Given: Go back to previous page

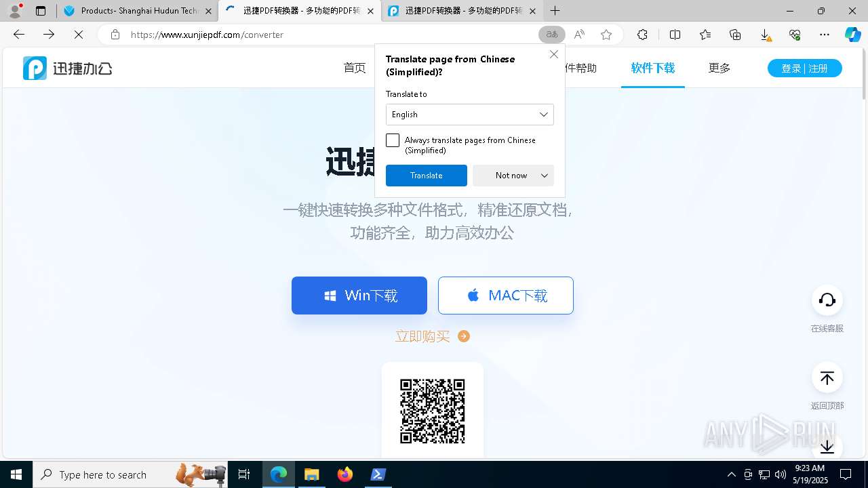Looking at the screenshot, I should [x=19, y=35].
